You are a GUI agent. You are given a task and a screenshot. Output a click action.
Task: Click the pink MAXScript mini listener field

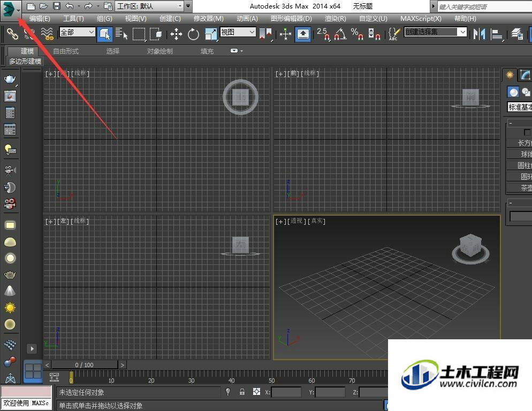coord(26,391)
